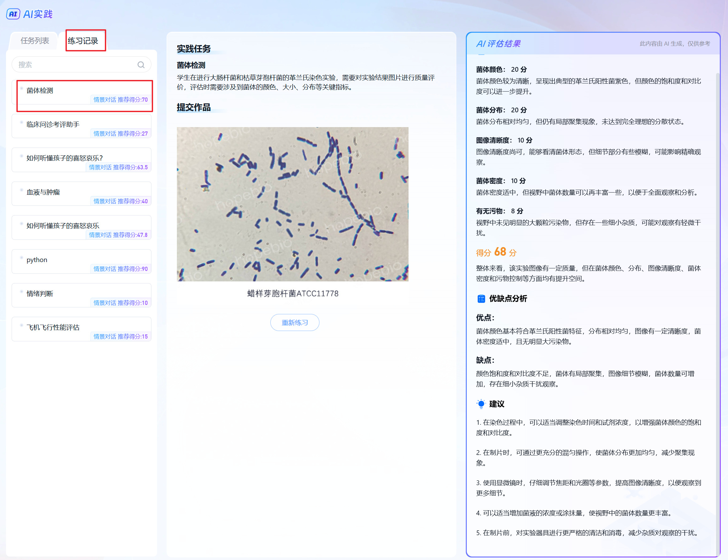
Task: Click the search magnifier icon
Action: 141,64
